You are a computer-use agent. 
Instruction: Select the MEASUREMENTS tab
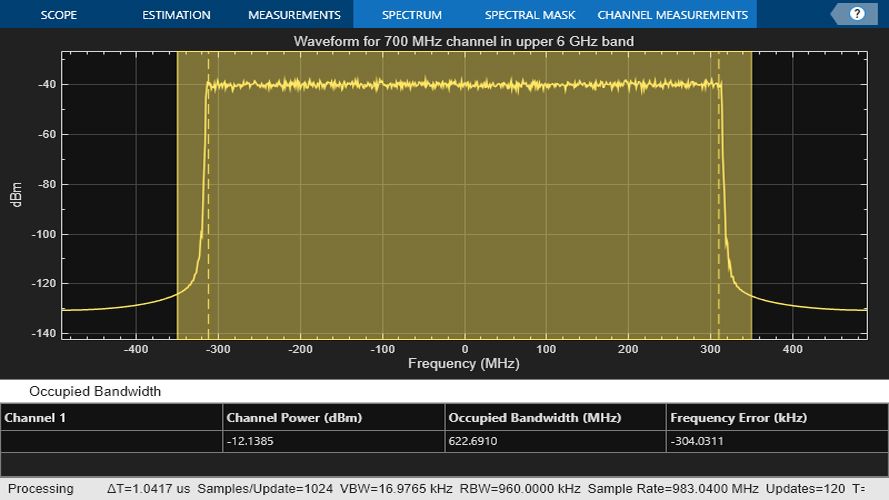point(294,15)
